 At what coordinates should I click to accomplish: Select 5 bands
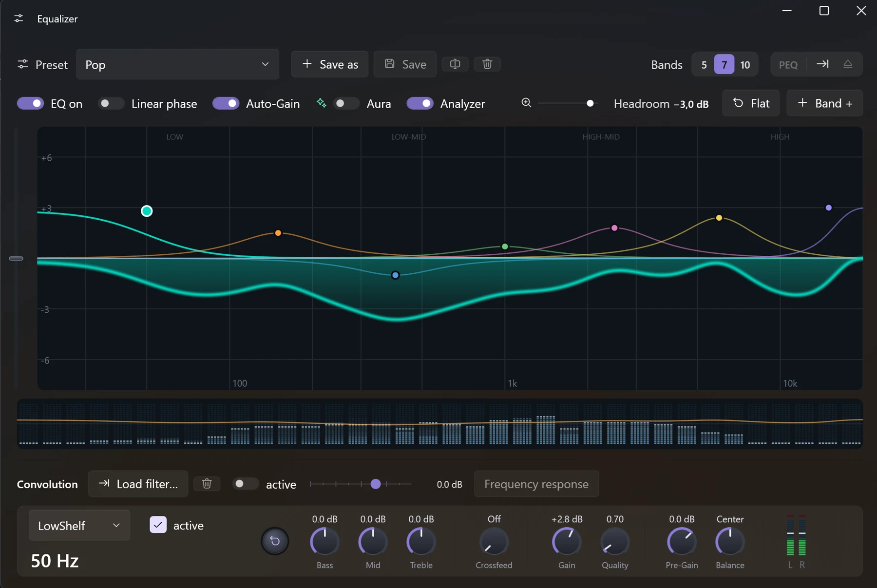[704, 65]
